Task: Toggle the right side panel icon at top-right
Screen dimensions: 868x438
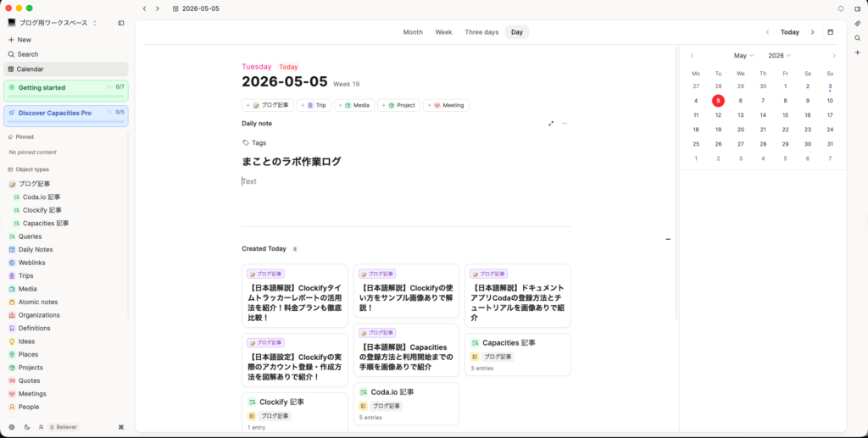Action: pyautogui.click(x=858, y=8)
